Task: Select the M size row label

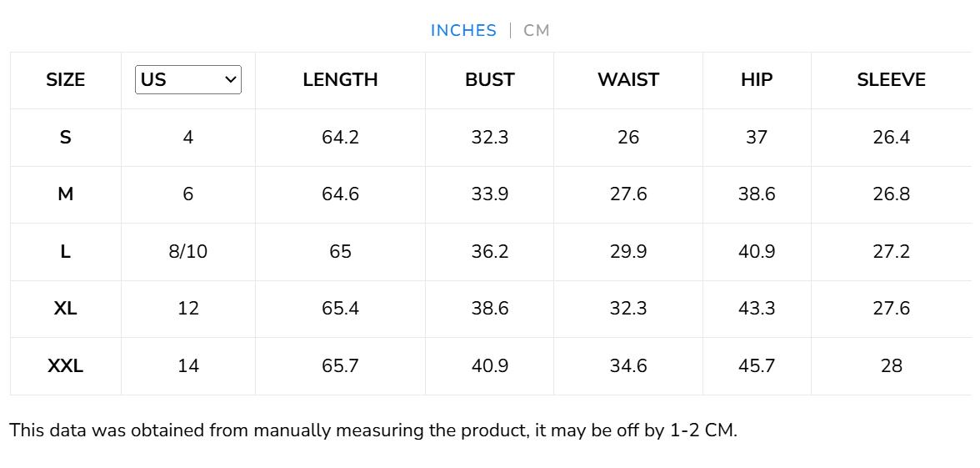Action: tap(66, 194)
